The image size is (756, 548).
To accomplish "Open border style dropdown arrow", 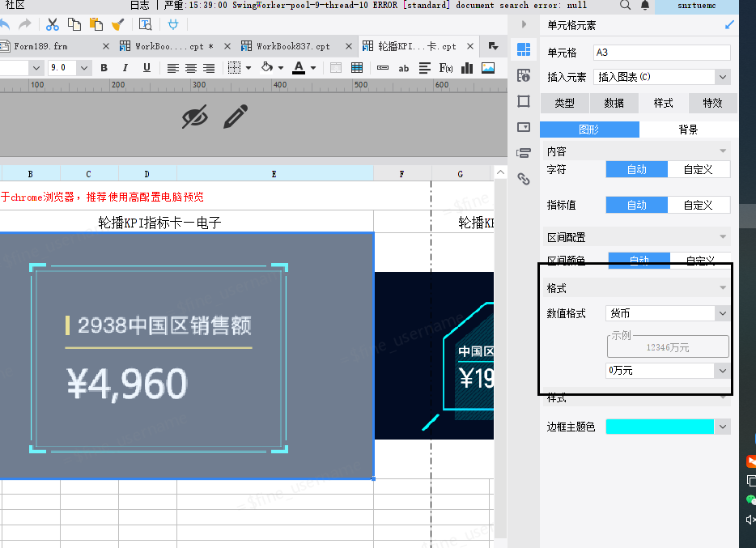I will click(x=248, y=68).
